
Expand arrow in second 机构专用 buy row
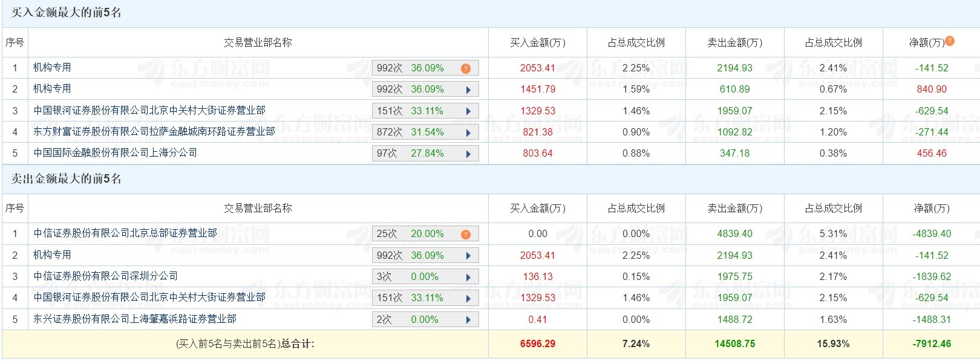coord(468,90)
